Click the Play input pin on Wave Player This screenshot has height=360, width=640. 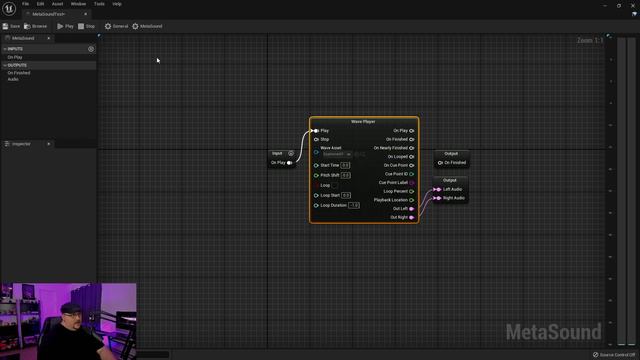click(x=316, y=131)
